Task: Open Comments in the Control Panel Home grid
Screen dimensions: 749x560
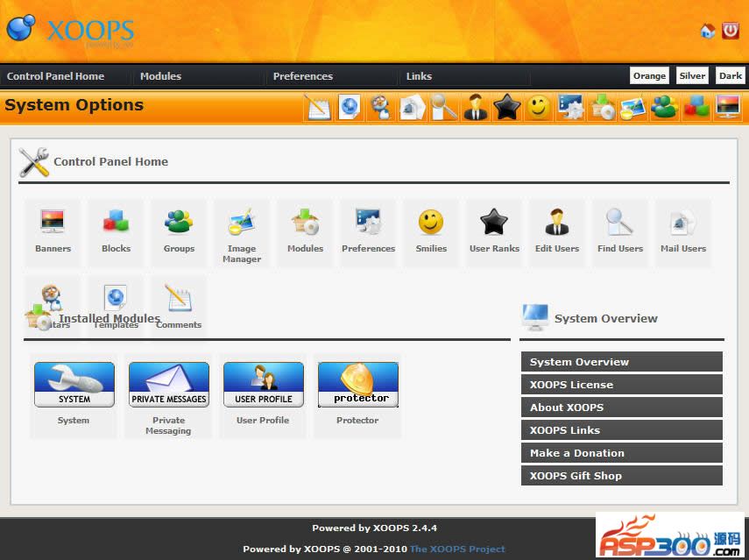Action: (179, 306)
